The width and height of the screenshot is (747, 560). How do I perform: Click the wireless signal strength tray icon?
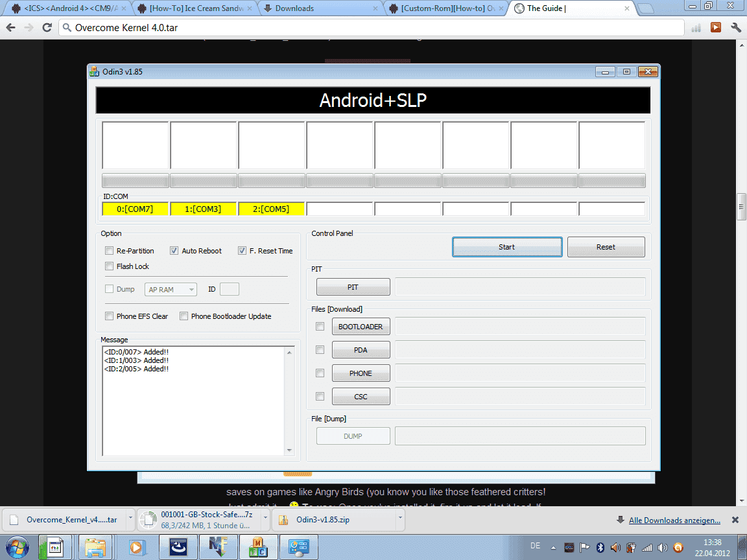point(646,548)
